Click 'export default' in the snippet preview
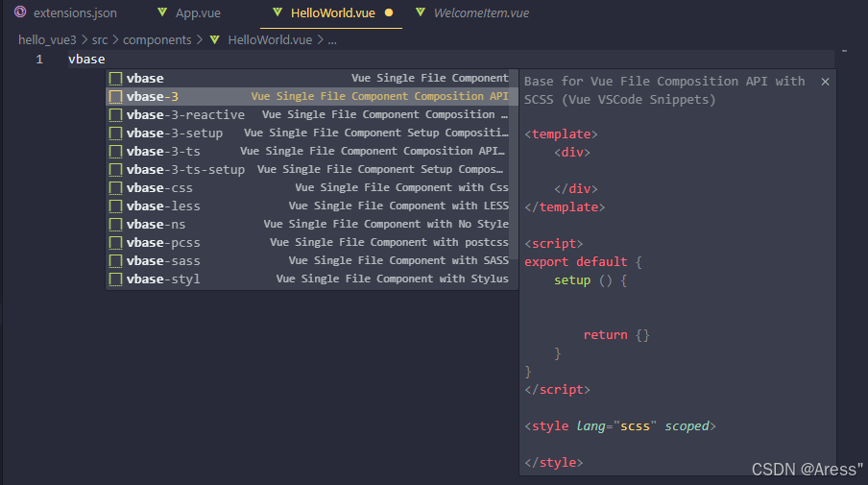The width and height of the screenshot is (868, 485). pyautogui.click(x=576, y=262)
